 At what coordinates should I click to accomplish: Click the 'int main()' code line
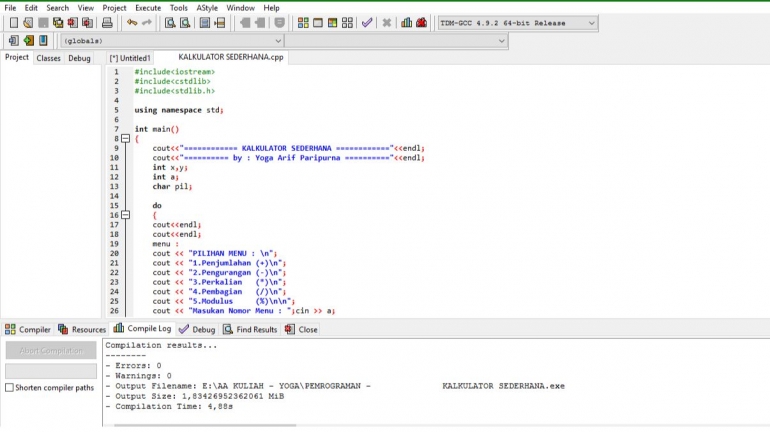pos(157,129)
